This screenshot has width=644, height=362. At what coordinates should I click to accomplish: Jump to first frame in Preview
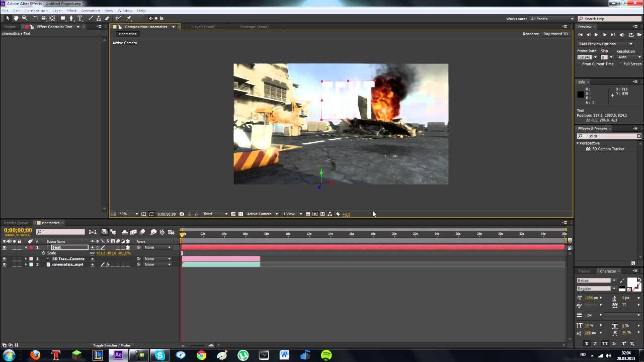(x=580, y=35)
